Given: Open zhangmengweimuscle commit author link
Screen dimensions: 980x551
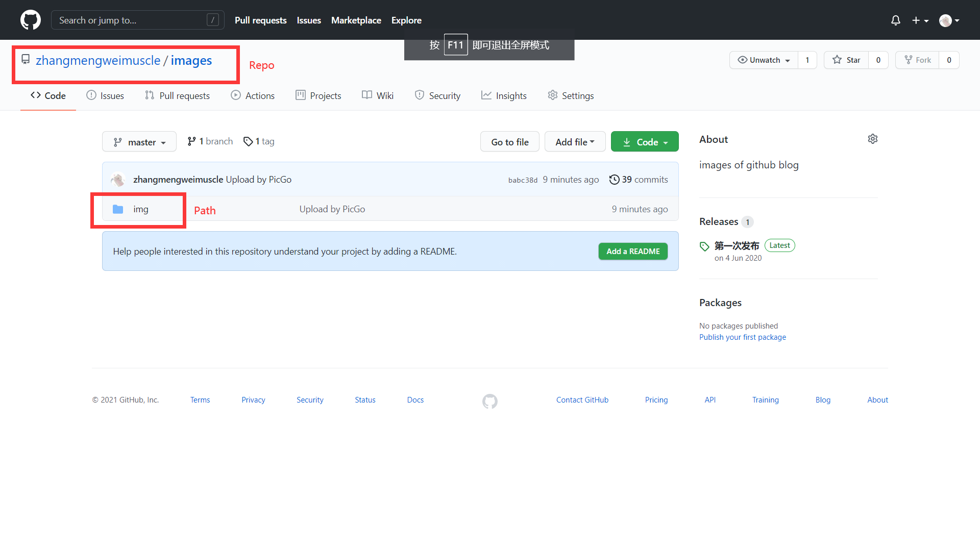Looking at the screenshot, I should click(178, 180).
